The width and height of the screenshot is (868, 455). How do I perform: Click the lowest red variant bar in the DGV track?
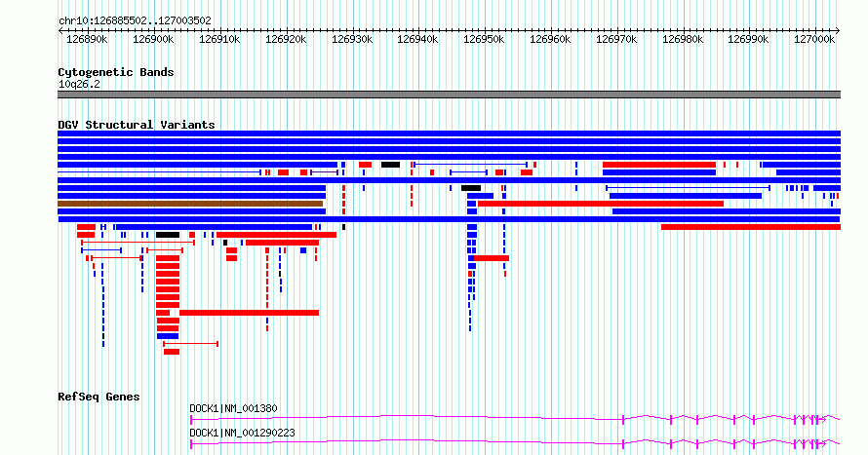pos(172,352)
